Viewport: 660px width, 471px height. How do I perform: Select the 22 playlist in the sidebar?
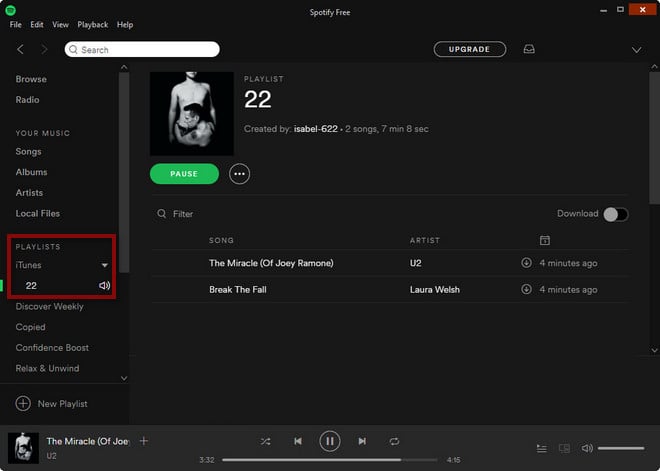[31, 286]
